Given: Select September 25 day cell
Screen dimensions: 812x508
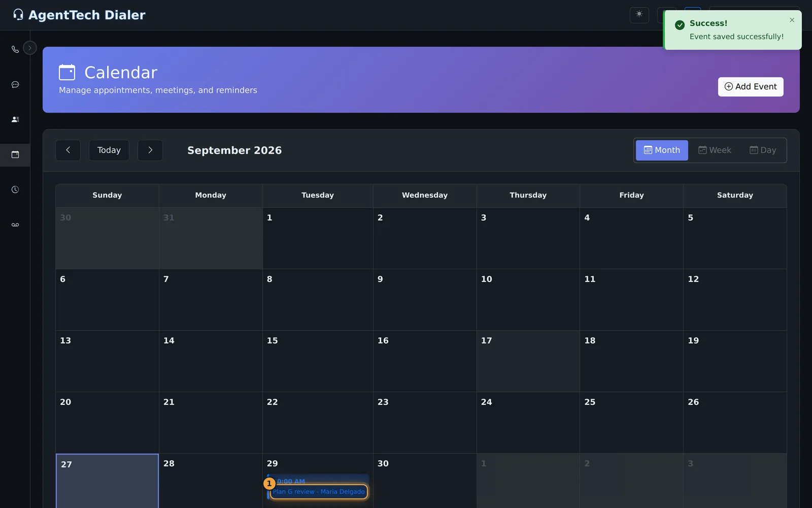Looking at the screenshot, I should pos(631,423).
